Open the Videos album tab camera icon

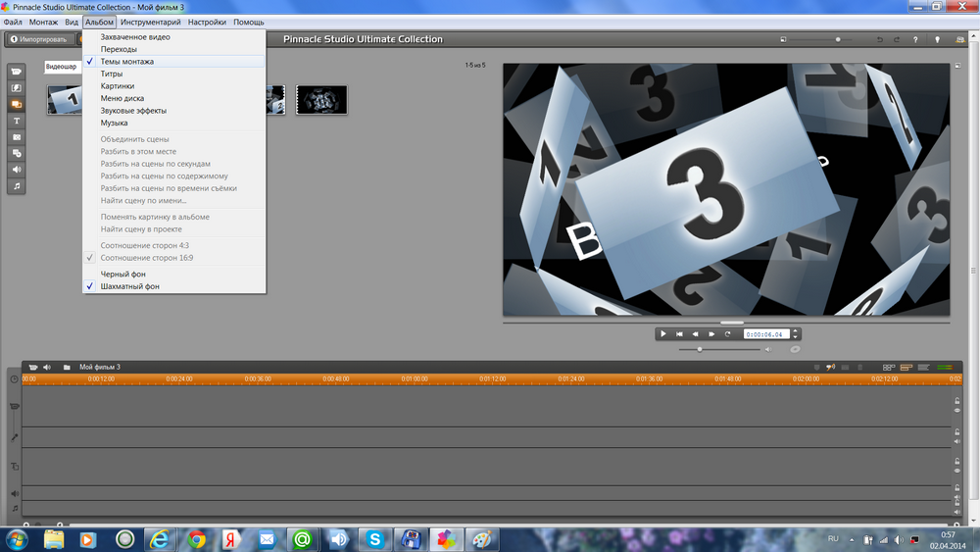click(17, 72)
